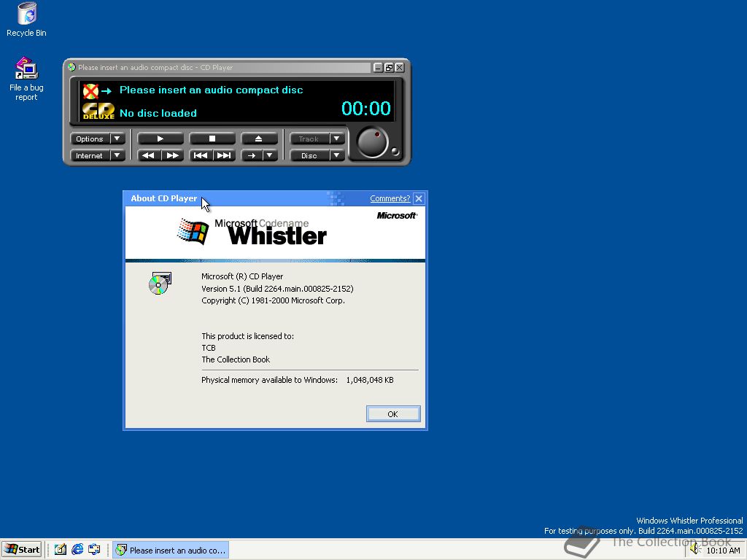This screenshot has height=560, width=747.
Task: Click the 00:00 time display
Action: [x=366, y=109]
